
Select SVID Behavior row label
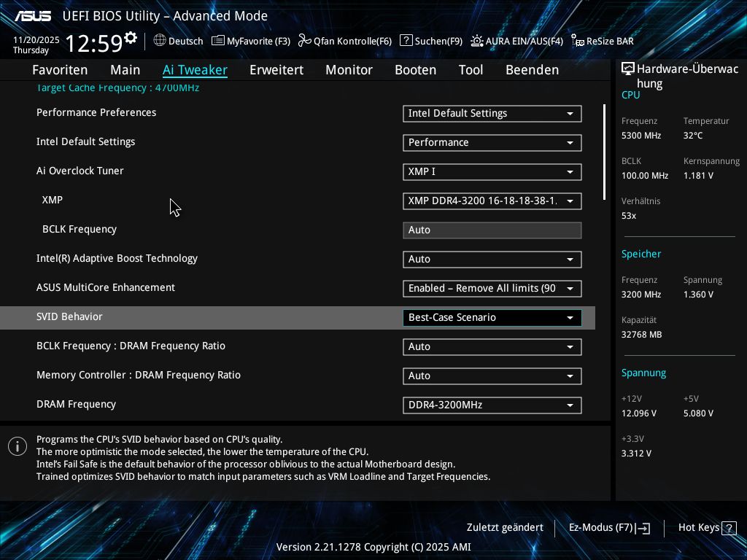coord(69,316)
